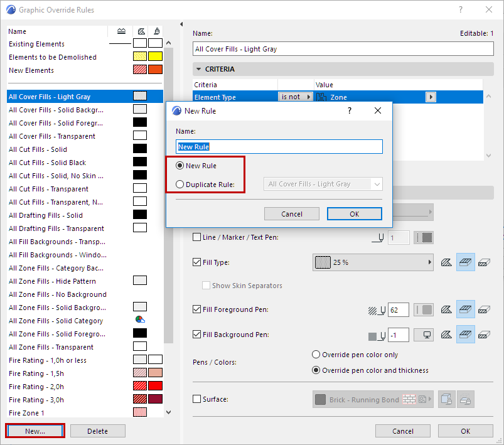Click the Fill Background Pen number field

click(399, 335)
